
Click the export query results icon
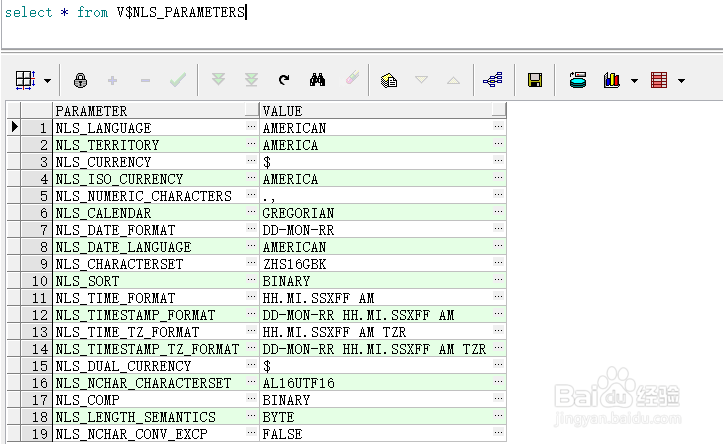[x=578, y=80]
